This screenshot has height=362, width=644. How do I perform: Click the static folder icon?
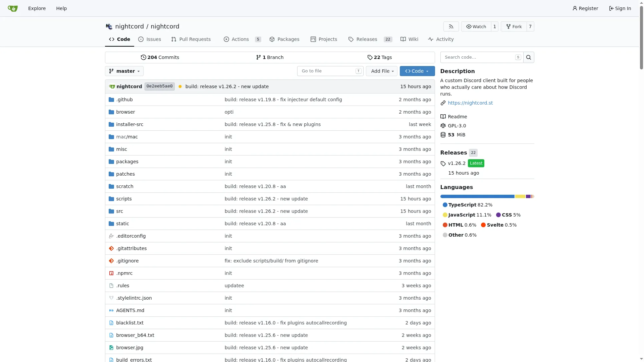coord(111,224)
